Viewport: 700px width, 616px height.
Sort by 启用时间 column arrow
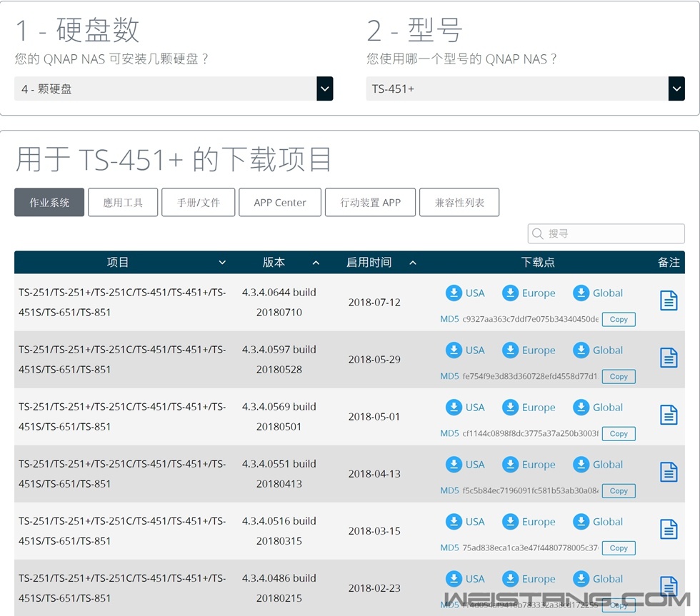click(413, 262)
